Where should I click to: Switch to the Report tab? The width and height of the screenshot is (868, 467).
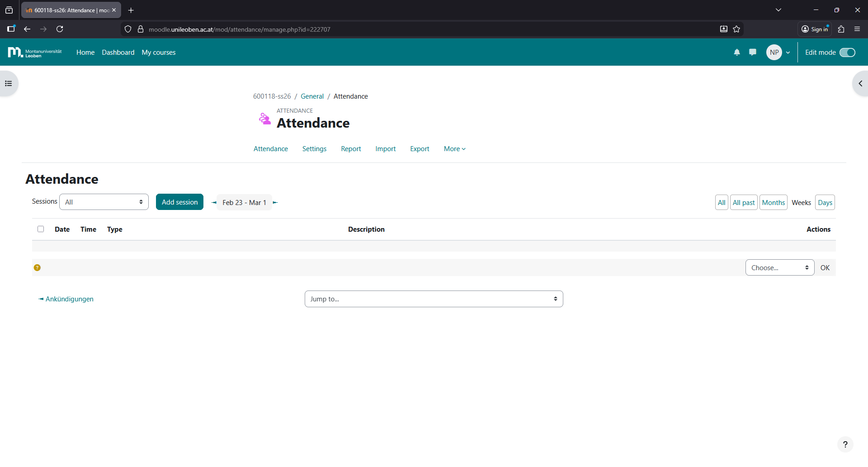(x=351, y=149)
